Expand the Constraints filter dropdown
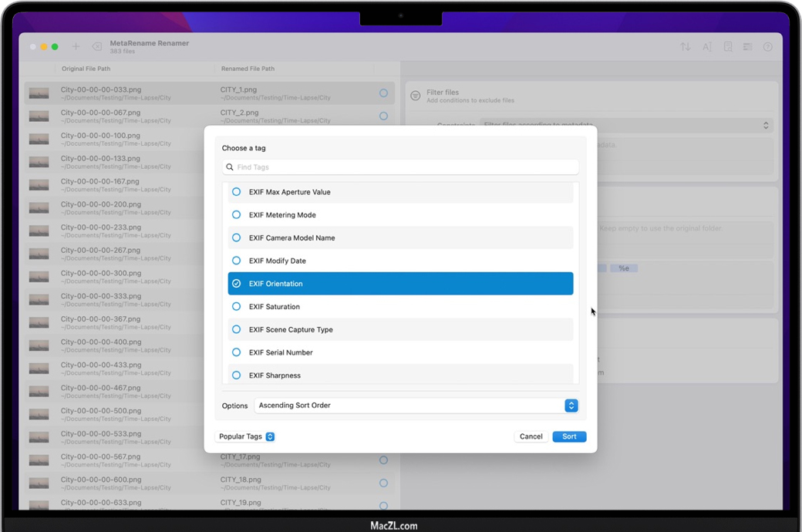Screen dimensions: 802x532 click(x=765, y=125)
